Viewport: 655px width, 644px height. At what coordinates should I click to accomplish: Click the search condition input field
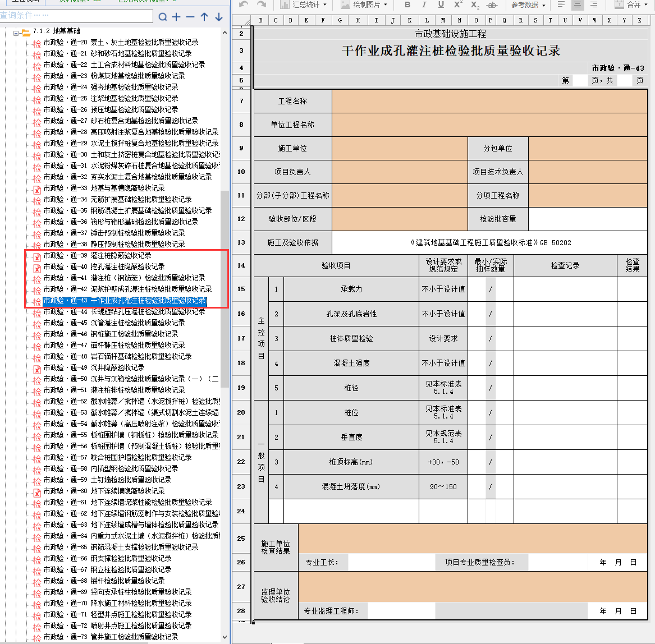tap(76, 16)
